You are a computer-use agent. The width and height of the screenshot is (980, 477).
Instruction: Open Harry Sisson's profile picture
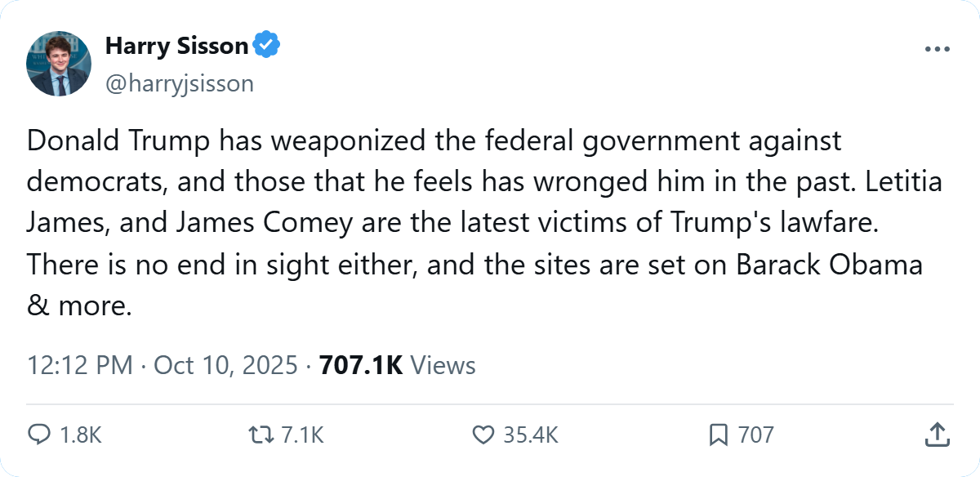point(59,64)
